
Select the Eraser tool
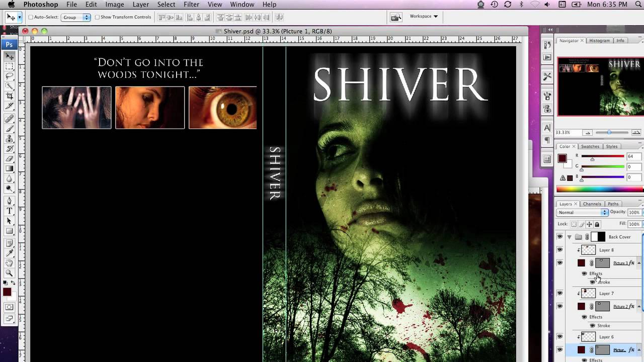point(9,159)
